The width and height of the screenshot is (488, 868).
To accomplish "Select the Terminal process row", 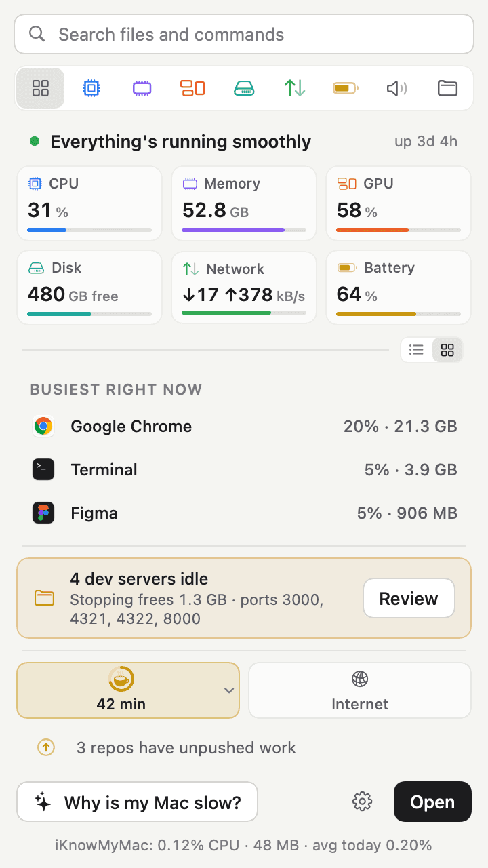I will coord(244,470).
